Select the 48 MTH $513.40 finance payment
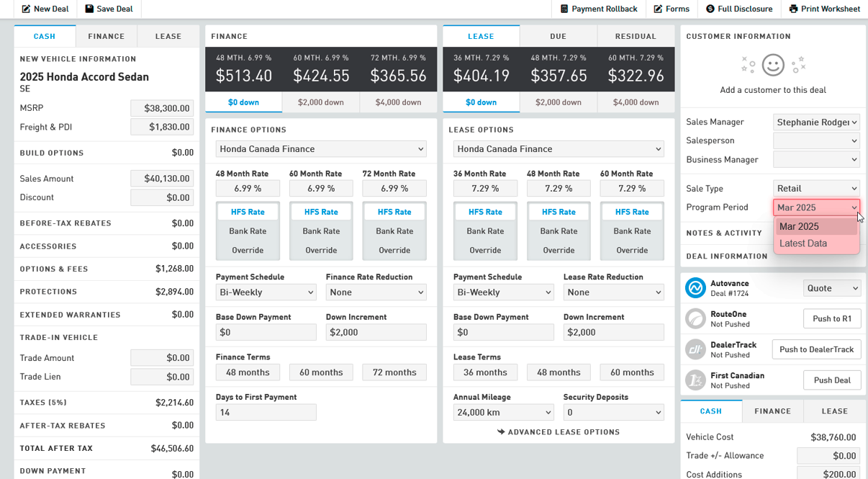868x479 pixels. 244,69
